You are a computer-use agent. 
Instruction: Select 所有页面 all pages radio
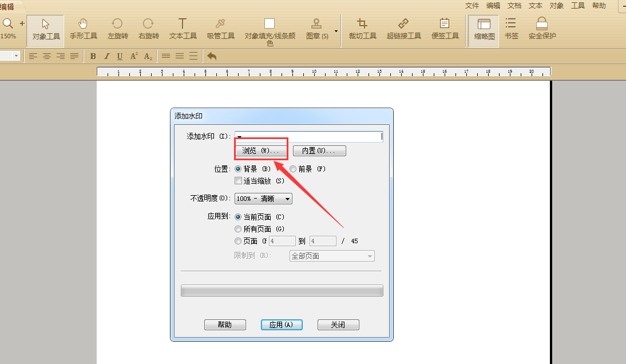click(x=238, y=229)
